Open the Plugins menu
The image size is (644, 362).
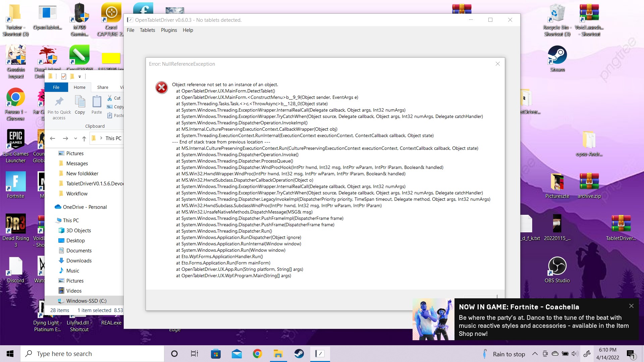[169, 30]
